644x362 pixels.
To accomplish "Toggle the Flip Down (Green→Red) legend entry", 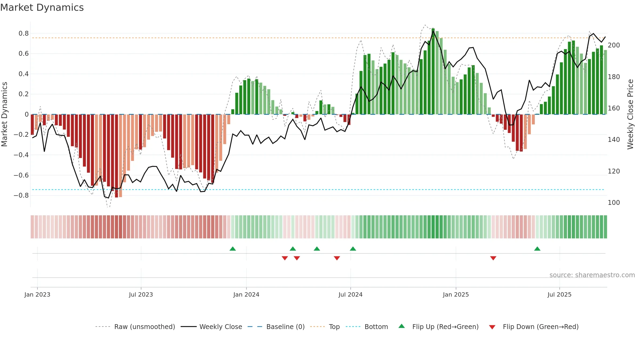I will coord(533,327).
